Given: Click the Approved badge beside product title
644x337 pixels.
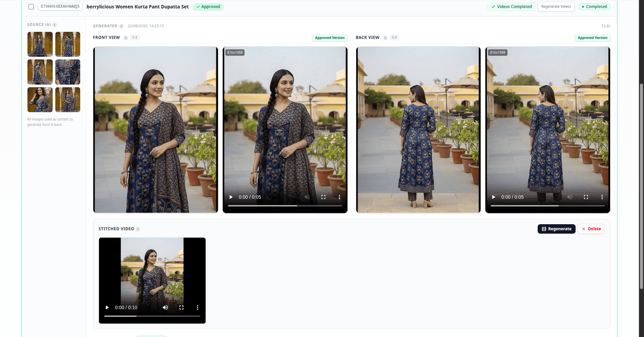Looking at the screenshot, I should (208, 7).
